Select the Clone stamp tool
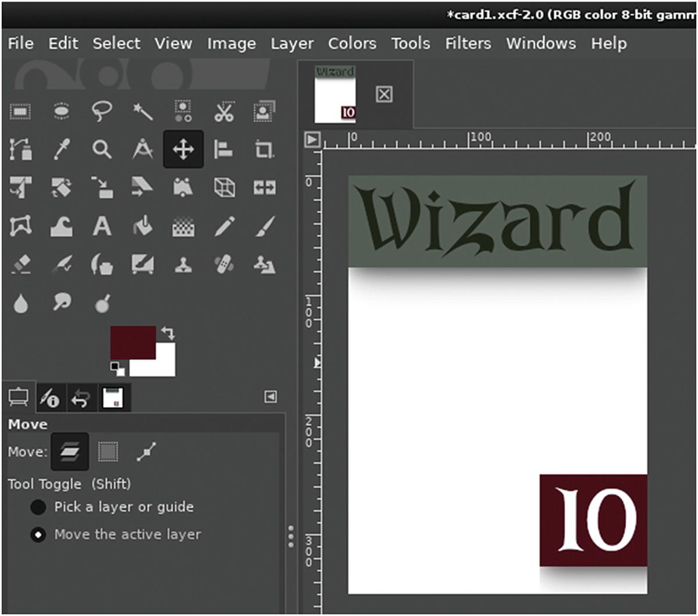 tap(183, 265)
